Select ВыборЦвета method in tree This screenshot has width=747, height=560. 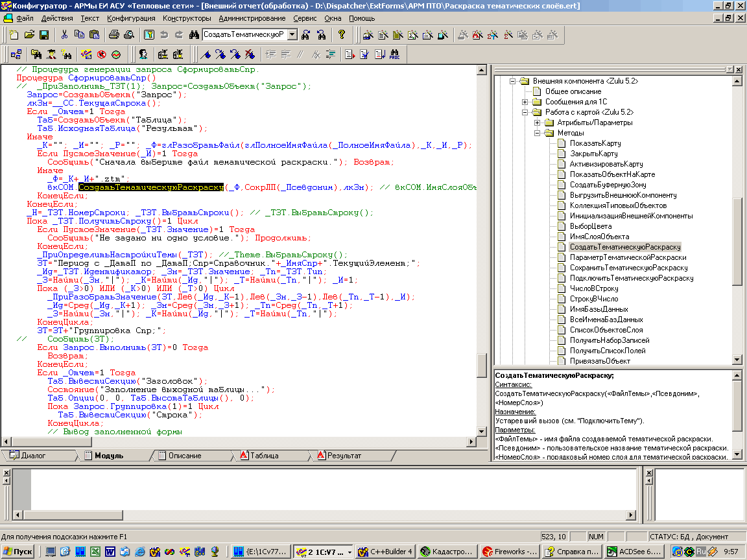click(590, 226)
